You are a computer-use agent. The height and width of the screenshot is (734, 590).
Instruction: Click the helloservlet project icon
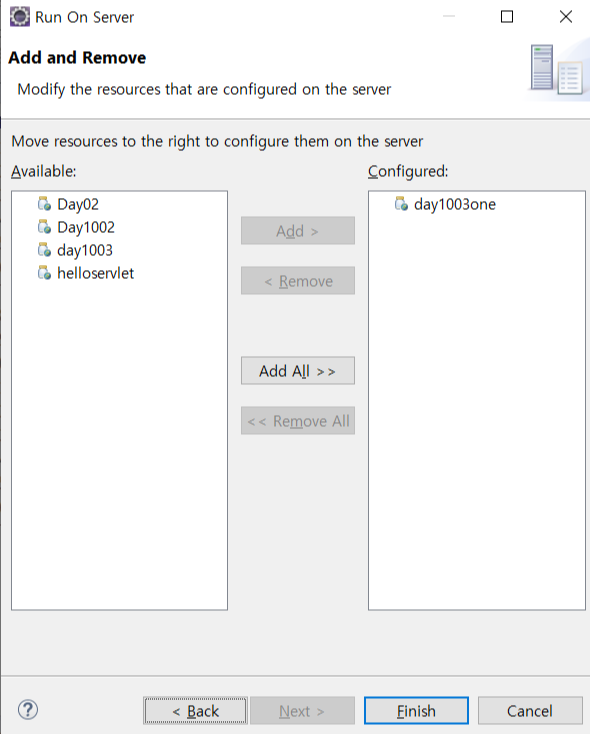tap(44, 273)
